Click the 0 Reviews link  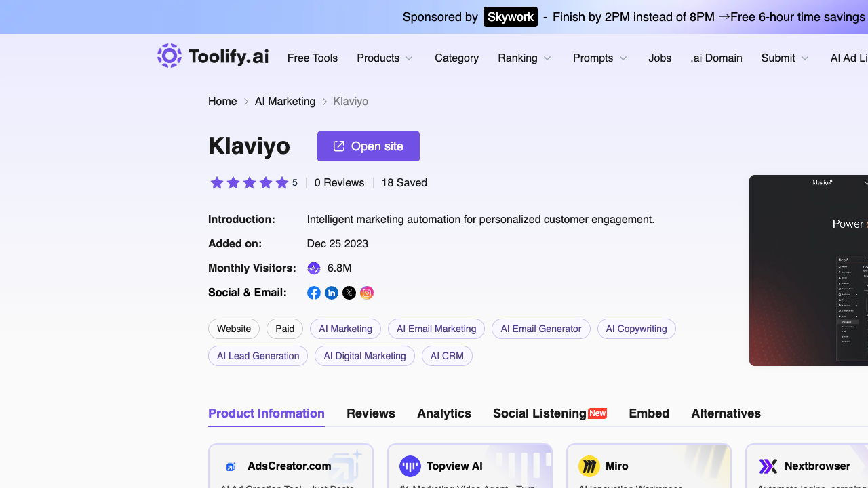tap(339, 183)
